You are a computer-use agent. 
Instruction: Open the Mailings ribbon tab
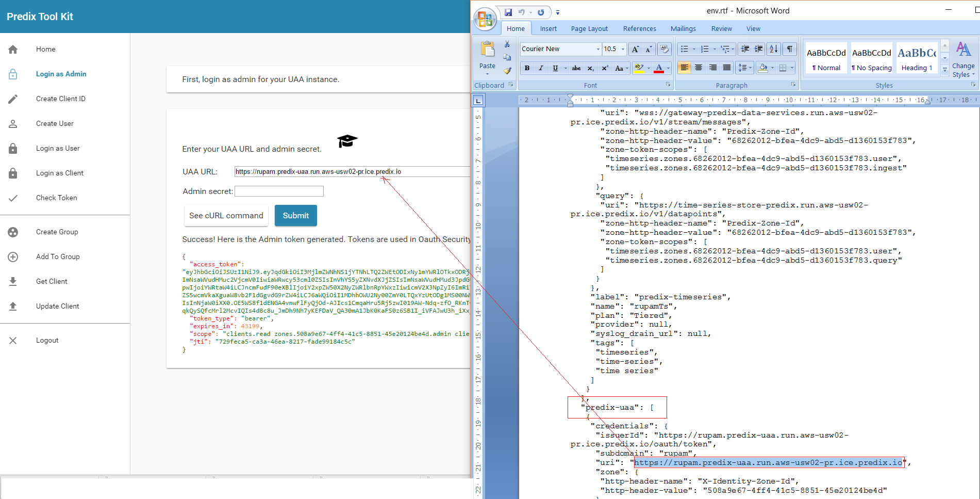(x=683, y=29)
